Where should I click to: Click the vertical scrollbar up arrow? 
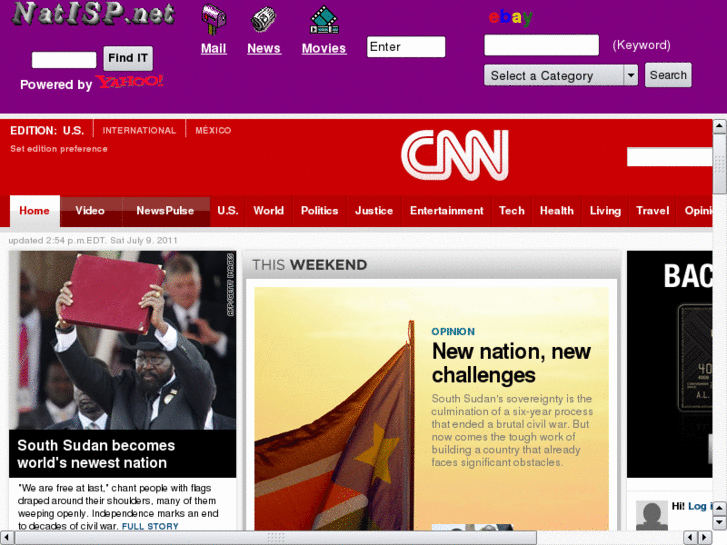(719, 126)
